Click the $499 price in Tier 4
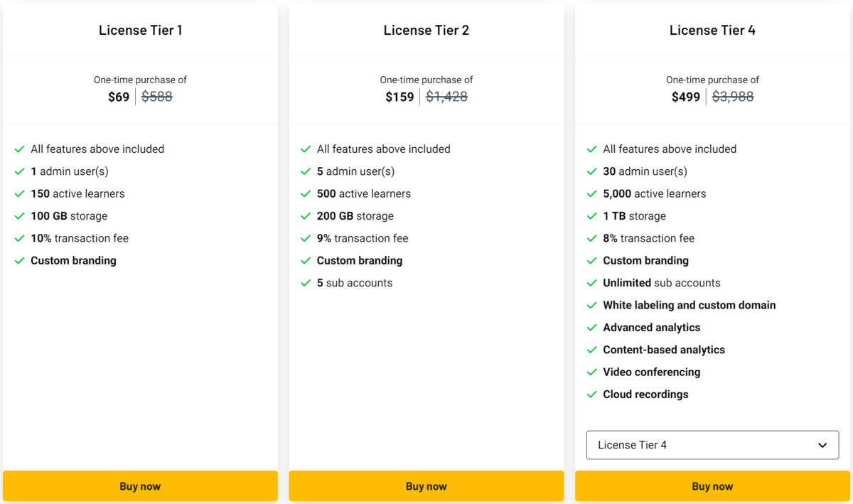The height and width of the screenshot is (504, 853). [685, 97]
